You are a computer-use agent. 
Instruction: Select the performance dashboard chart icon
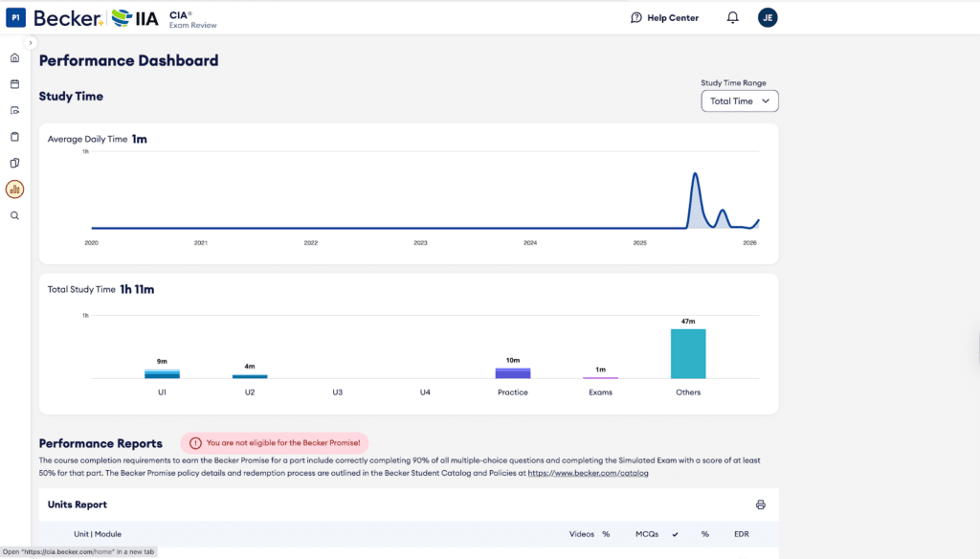14,190
